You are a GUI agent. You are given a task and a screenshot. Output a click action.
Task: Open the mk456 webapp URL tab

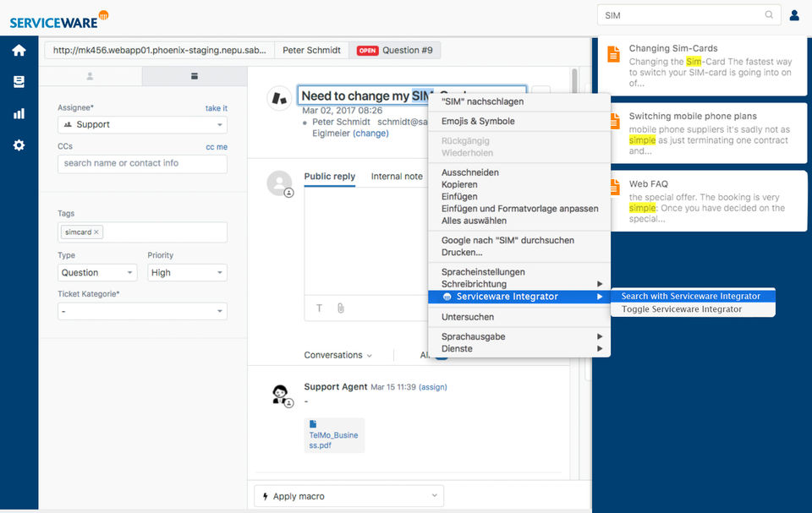[x=160, y=50]
